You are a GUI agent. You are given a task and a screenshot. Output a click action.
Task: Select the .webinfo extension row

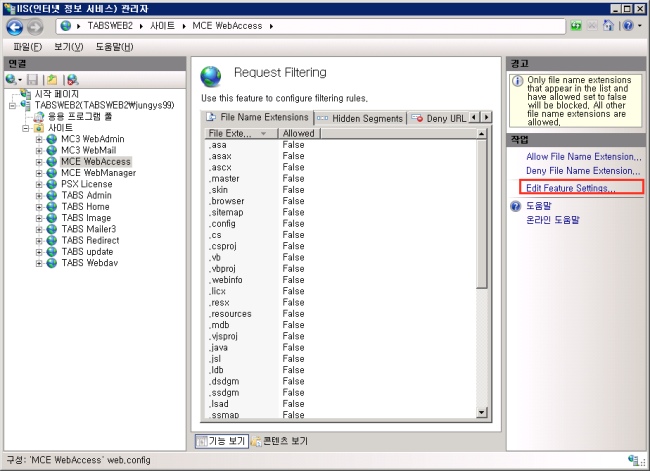(x=340, y=280)
